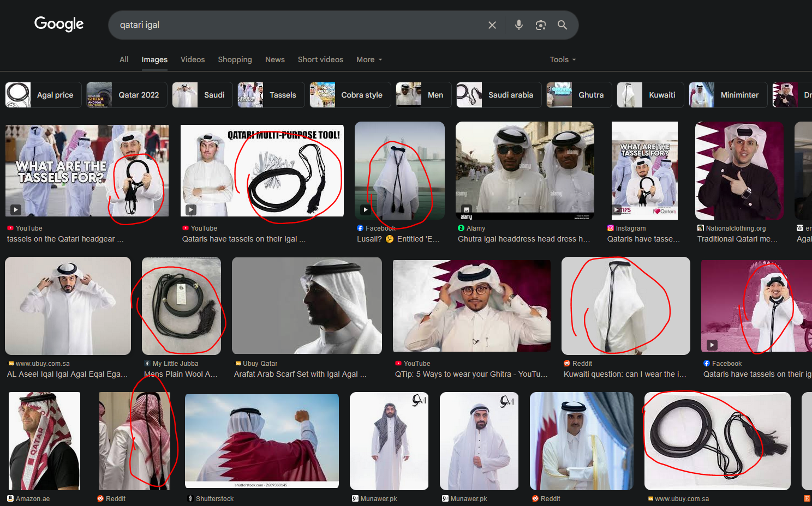Apply the Qatar 2022 filter chip
Image resolution: width=812 pixels, height=506 pixels.
tap(127, 95)
